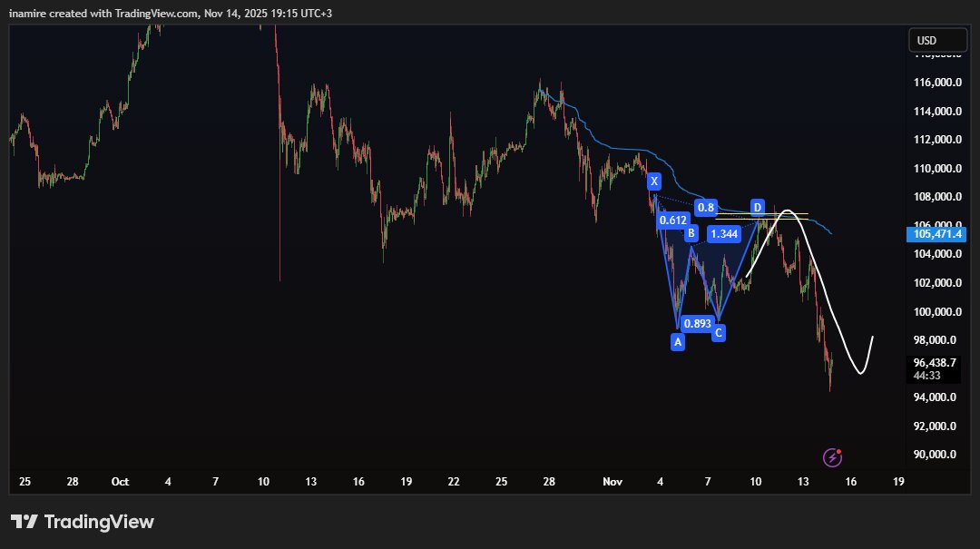Click the current price label 105,471.4
The height and width of the screenshot is (549, 980).
point(940,234)
